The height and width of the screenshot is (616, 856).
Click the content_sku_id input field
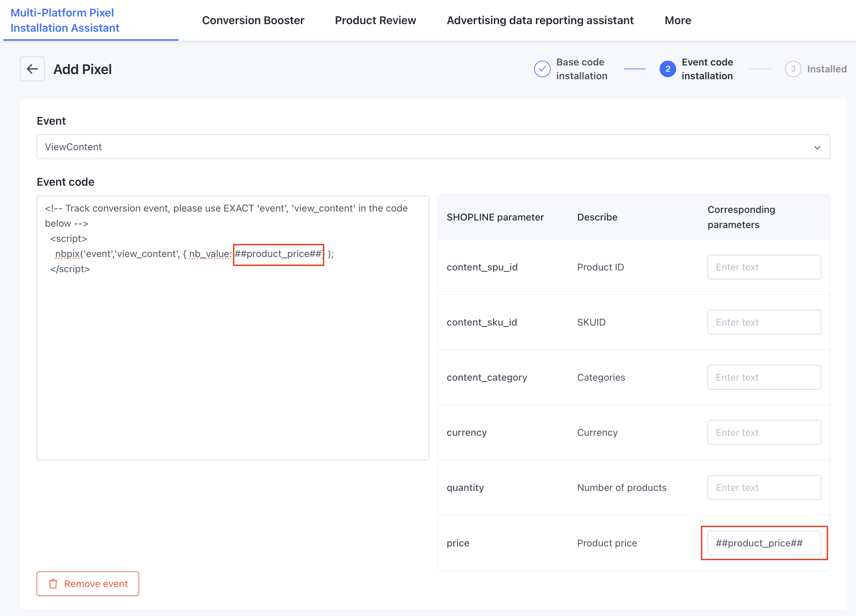[764, 322]
